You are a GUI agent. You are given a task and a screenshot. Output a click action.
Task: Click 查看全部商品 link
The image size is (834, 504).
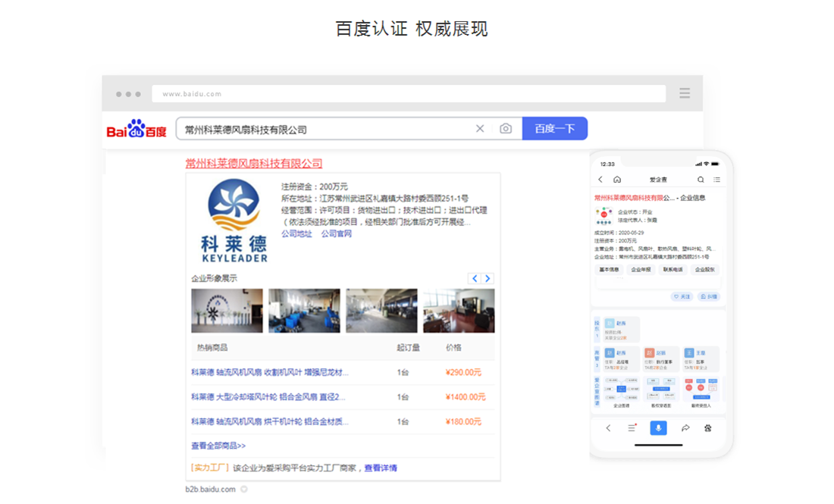(x=218, y=446)
